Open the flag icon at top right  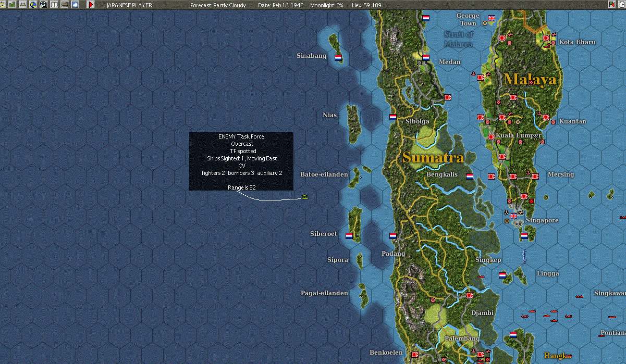612,4
